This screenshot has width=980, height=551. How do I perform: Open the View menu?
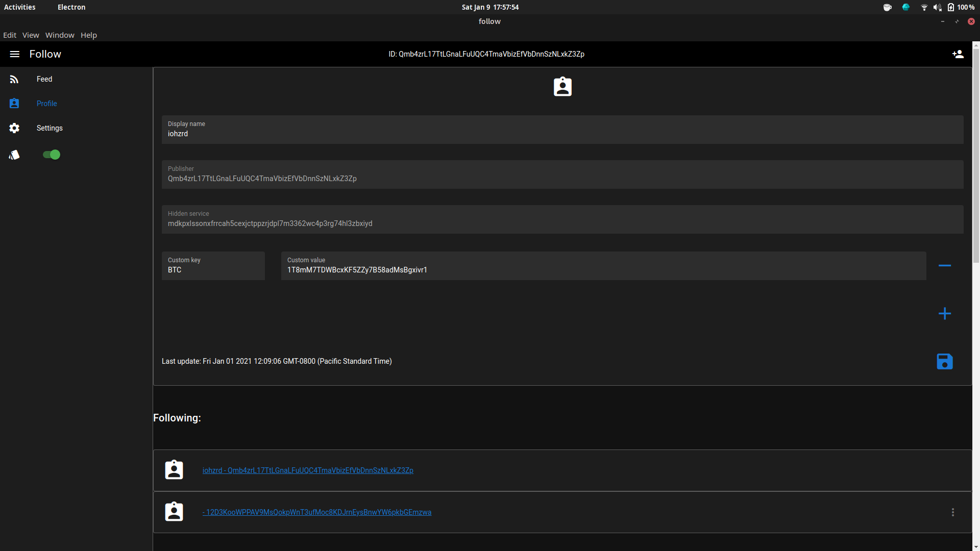(31, 35)
